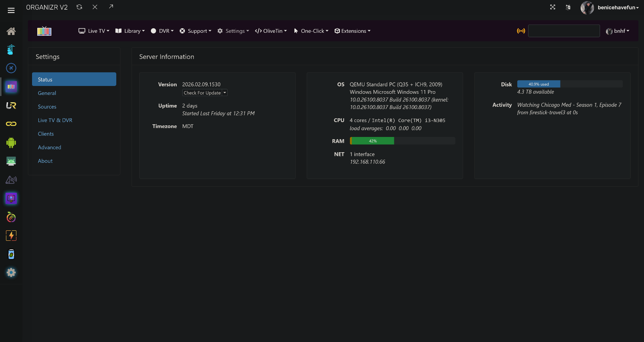The image size is (644, 342).
Task: Expand the Live TV dropdown menu
Action: point(94,31)
